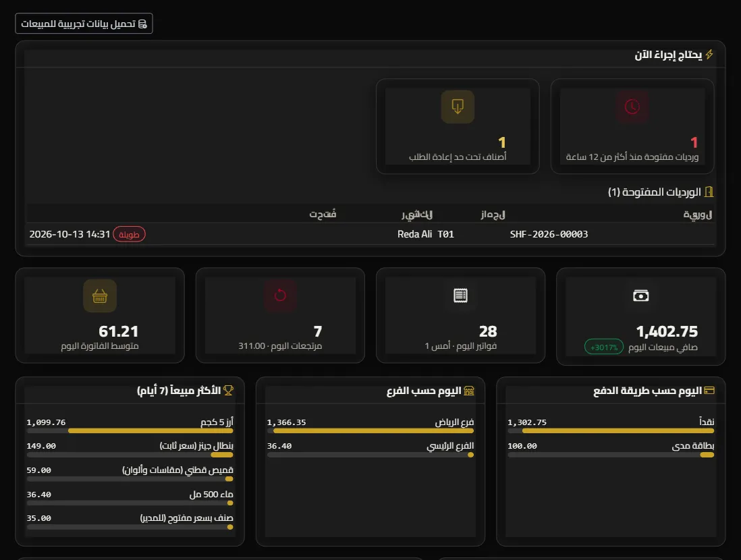Click open-price item amount 35.00

[x=38, y=518]
